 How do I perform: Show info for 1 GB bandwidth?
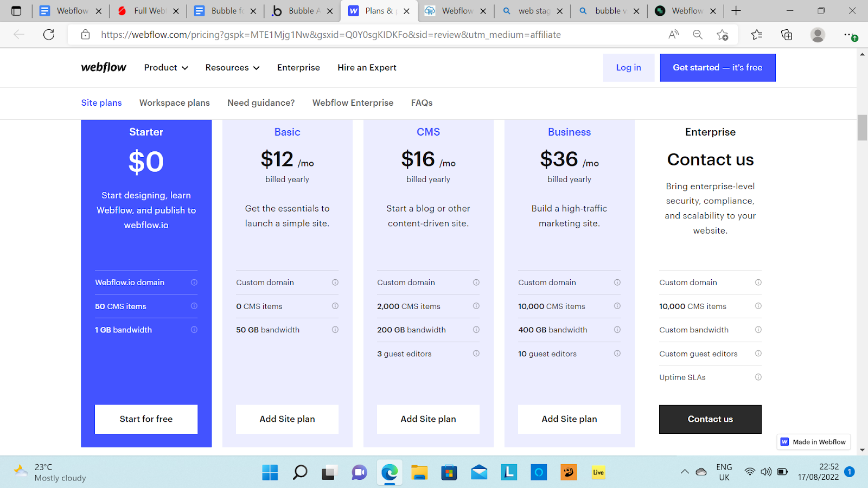pos(194,330)
